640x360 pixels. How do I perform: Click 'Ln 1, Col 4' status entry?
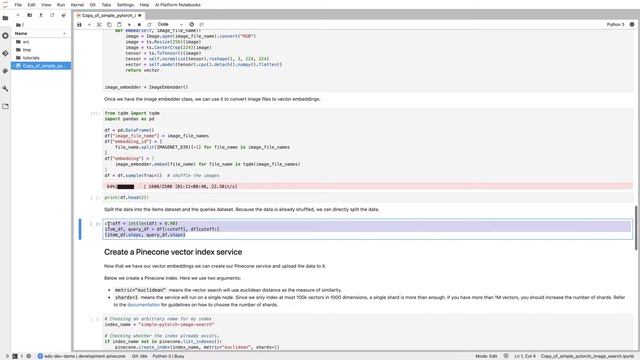pos(525,356)
